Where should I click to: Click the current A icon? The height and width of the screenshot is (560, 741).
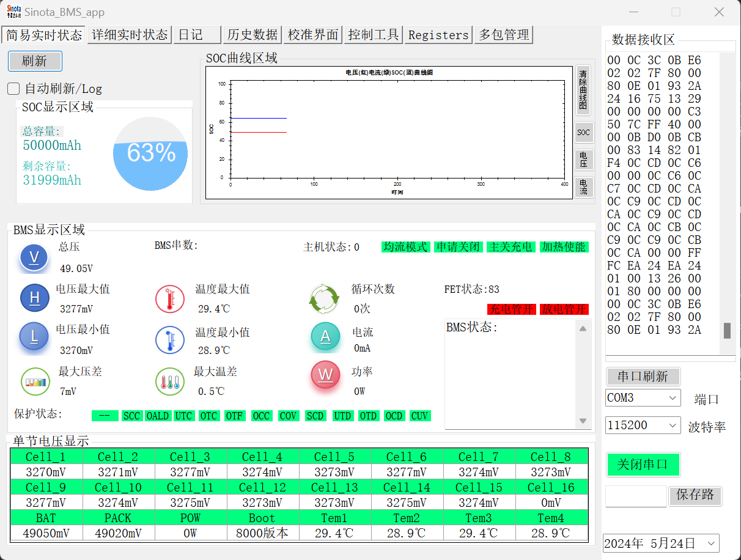325,336
